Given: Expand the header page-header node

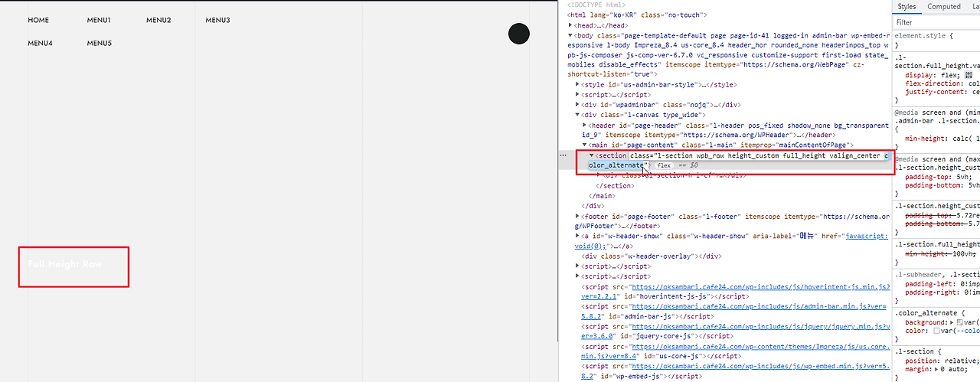Looking at the screenshot, I should pyautogui.click(x=585, y=125).
